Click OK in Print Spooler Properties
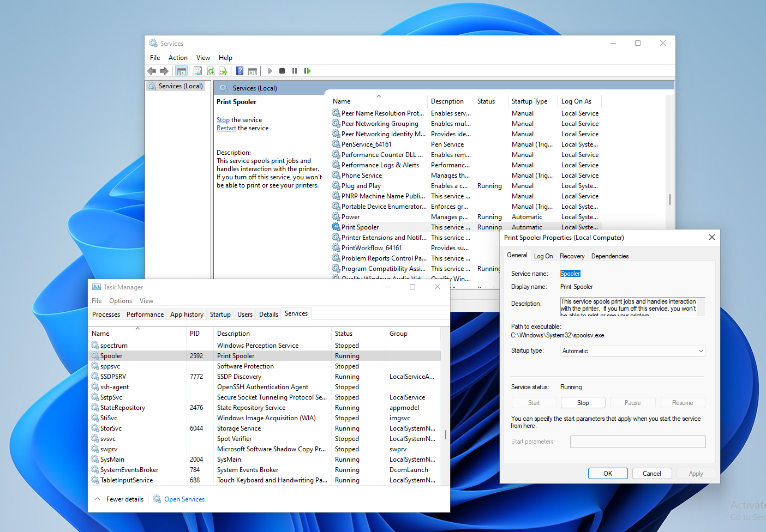The height and width of the screenshot is (532, 766). [608, 473]
